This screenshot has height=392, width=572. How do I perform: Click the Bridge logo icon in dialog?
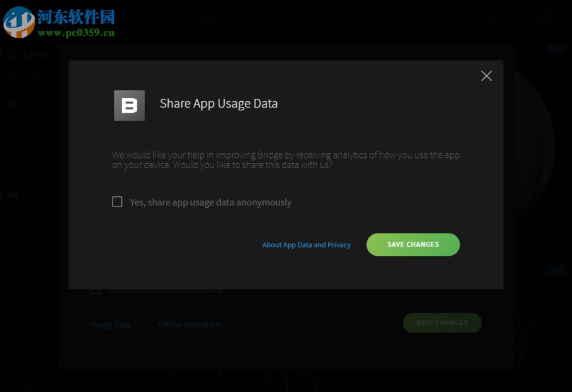pos(129,105)
